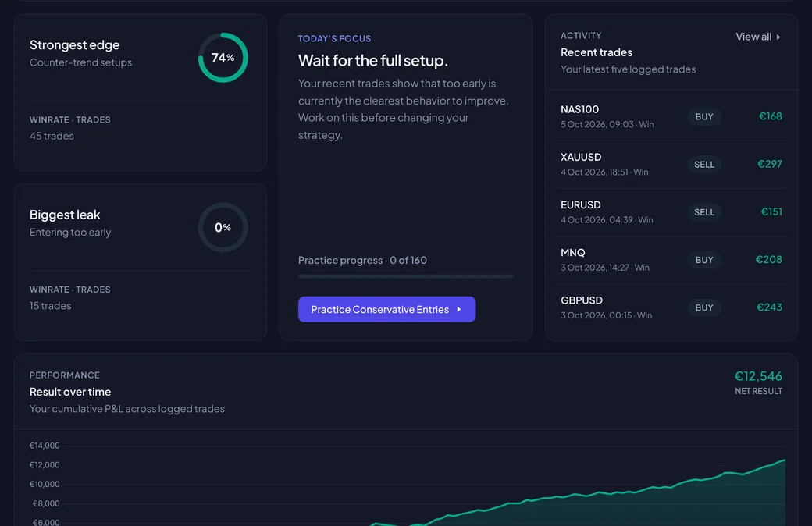Click the €8,000 axis label
This screenshot has height=526, width=812.
46,503
